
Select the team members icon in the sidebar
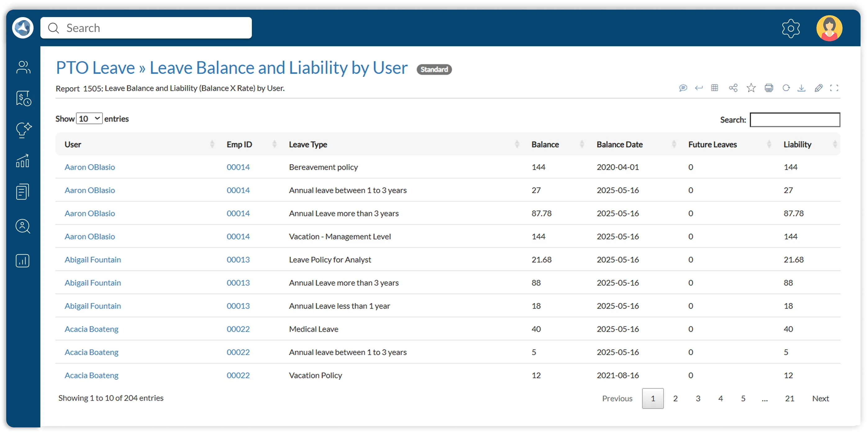click(x=22, y=67)
